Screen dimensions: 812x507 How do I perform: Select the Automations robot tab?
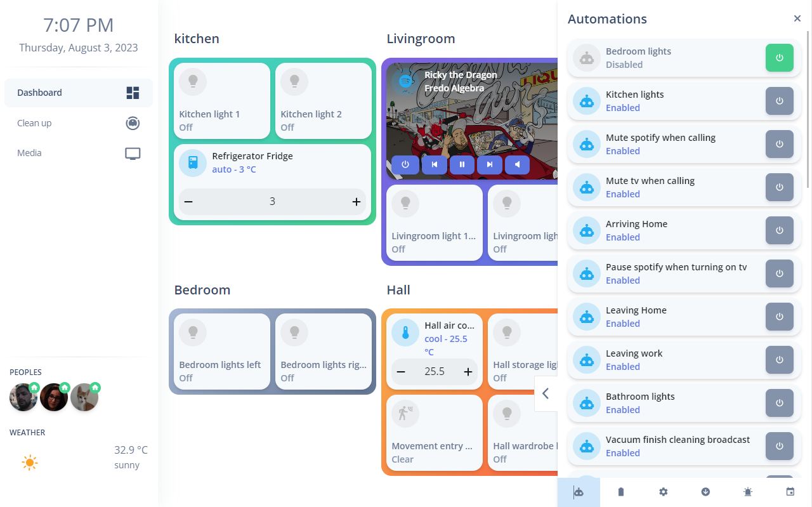point(579,492)
